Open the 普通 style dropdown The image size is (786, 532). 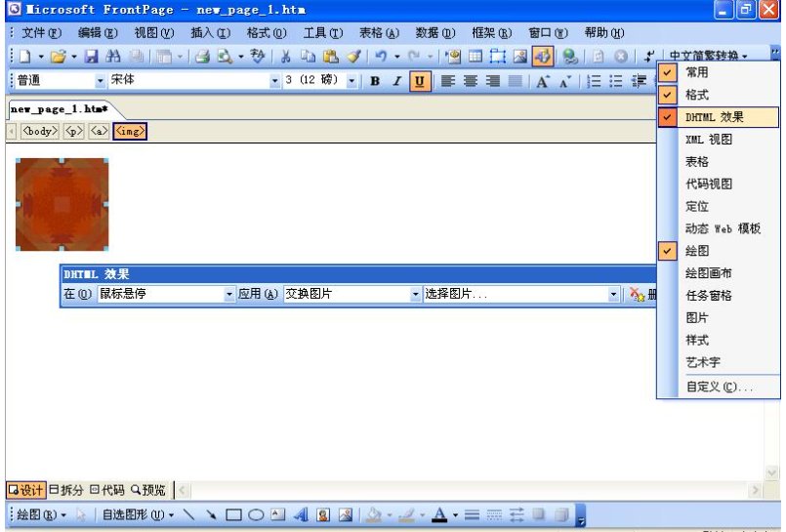101,81
